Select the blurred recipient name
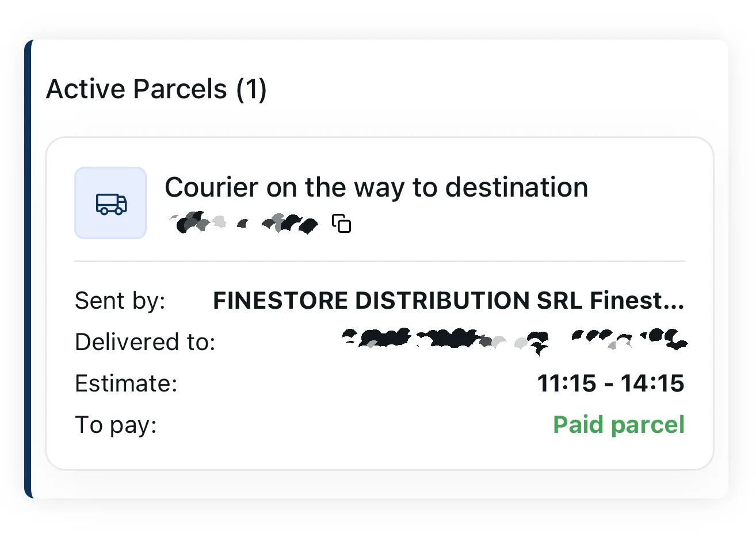The image size is (756, 545). pos(514,340)
